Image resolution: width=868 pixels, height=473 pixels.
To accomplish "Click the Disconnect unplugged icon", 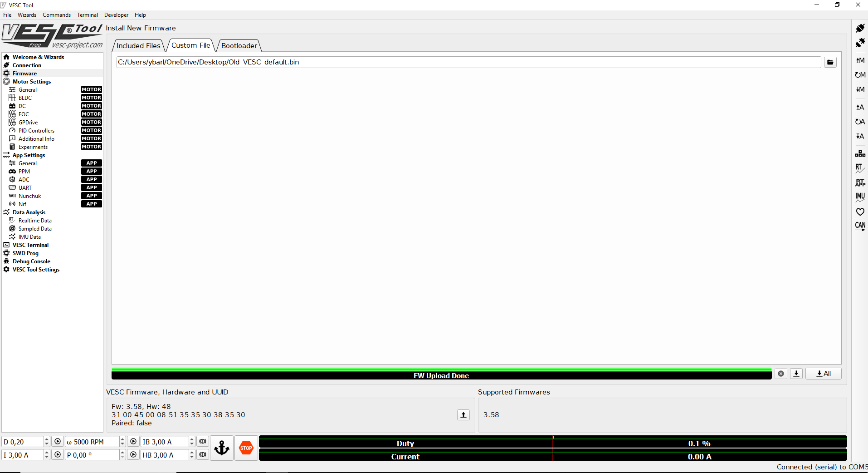I will pyautogui.click(x=860, y=43).
